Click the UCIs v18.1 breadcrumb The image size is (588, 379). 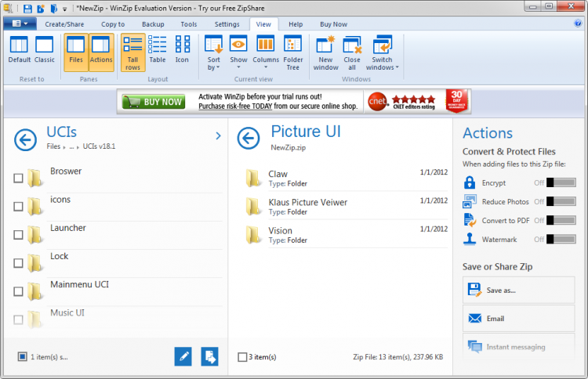coord(99,146)
